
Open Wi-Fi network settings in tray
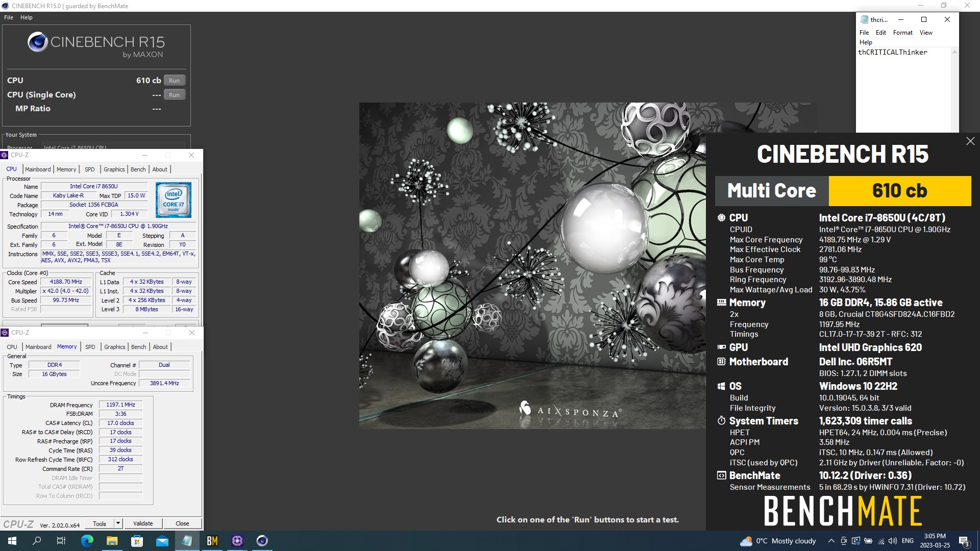coord(880,541)
